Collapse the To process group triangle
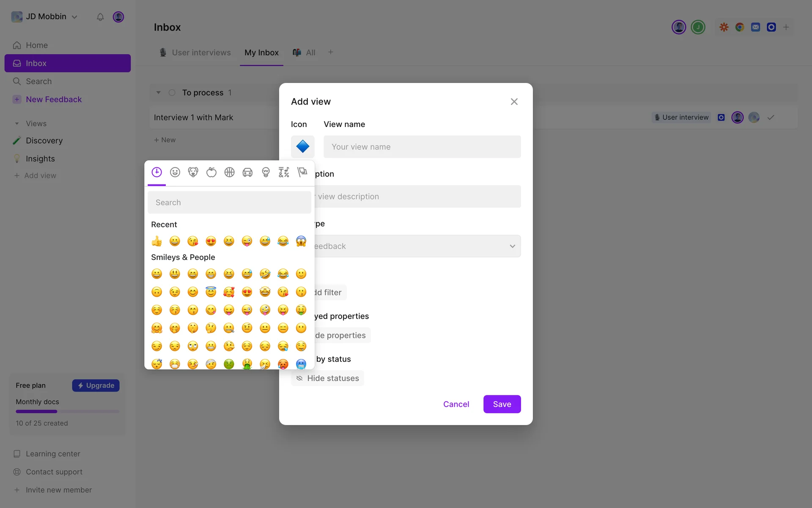 point(159,93)
